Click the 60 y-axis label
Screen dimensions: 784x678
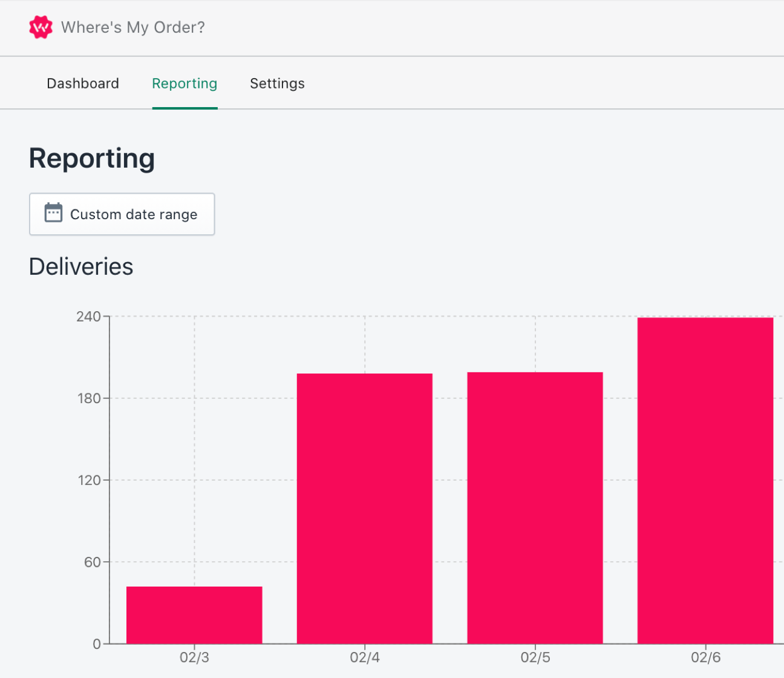pyautogui.click(x=93, y=562)
